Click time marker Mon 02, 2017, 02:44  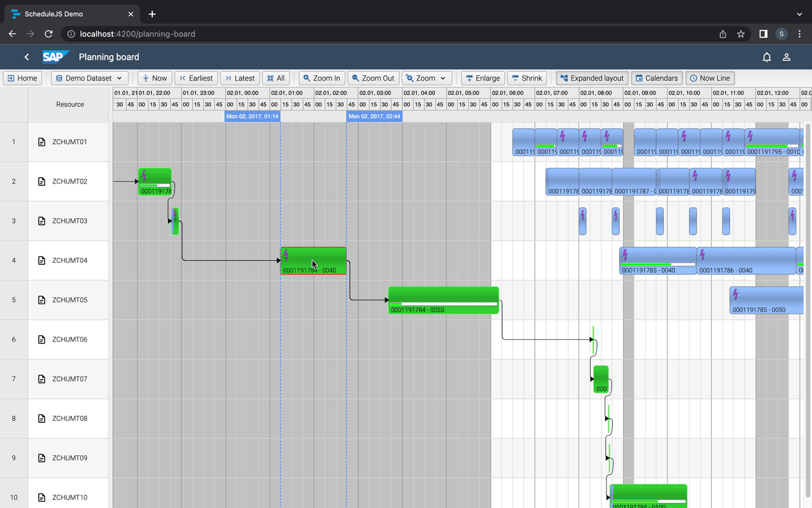(374, 117)
